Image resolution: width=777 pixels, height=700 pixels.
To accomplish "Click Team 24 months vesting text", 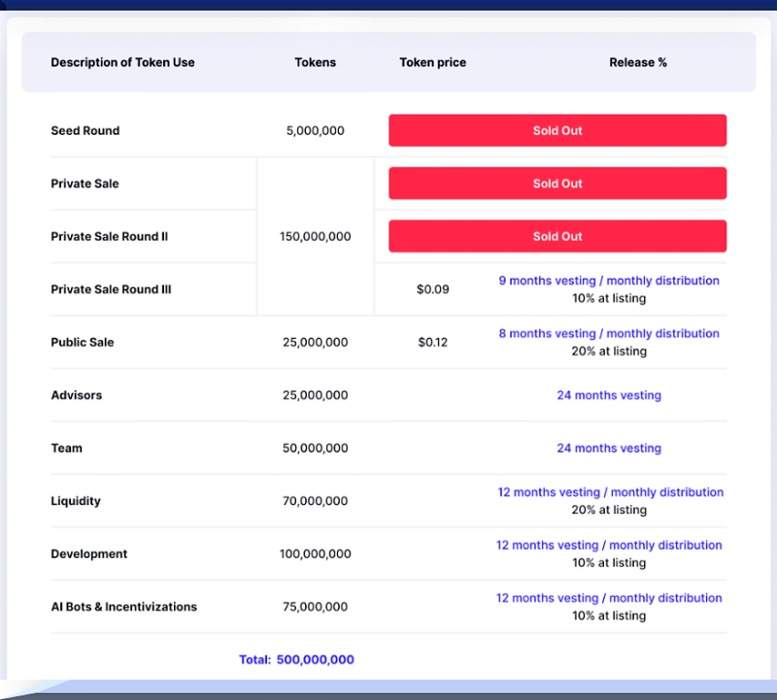I will 609,449.
